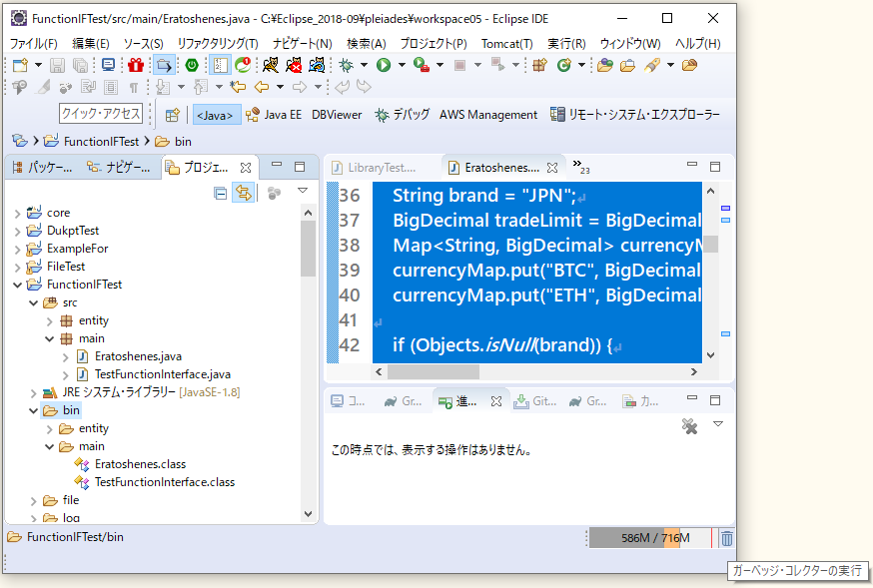Switch to the LibraryTest editor tab
Viewport: 873px width, 588px height.
coord(375,168)
